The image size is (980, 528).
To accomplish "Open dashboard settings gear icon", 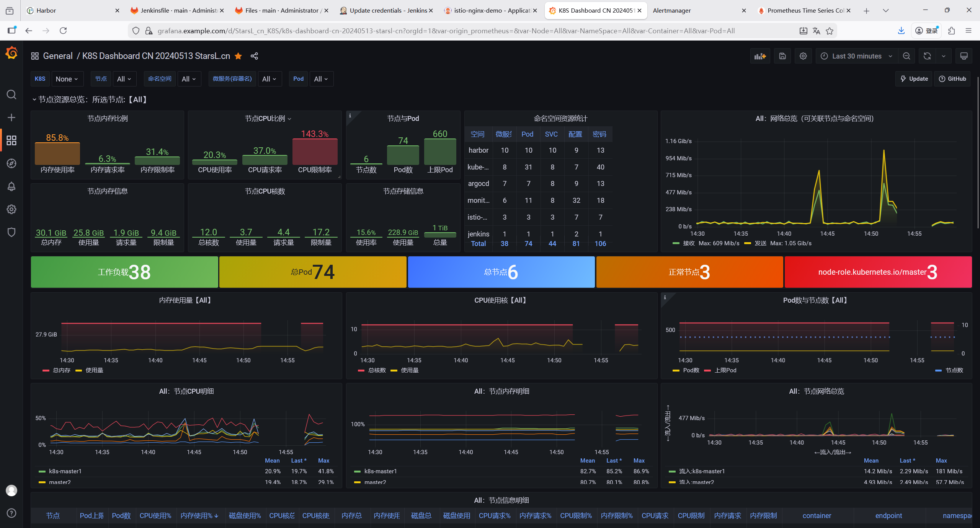I will [x=803, y=56].
